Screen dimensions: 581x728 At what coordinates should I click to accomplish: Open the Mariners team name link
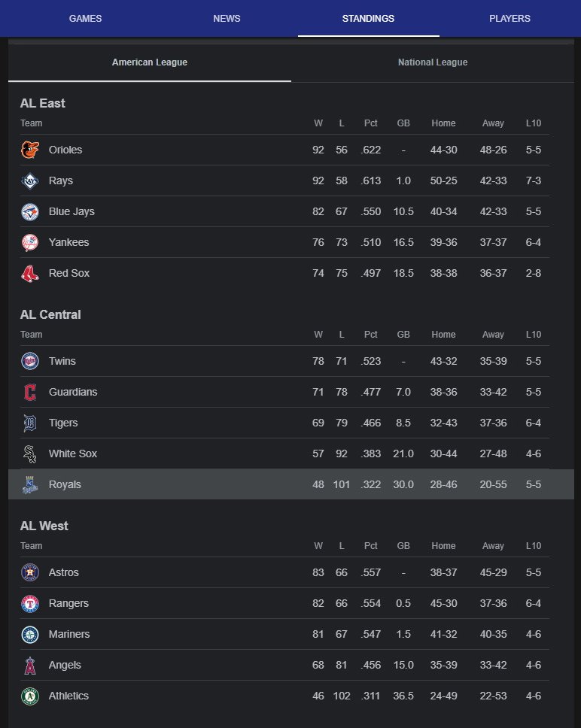(x=69, y=634)
